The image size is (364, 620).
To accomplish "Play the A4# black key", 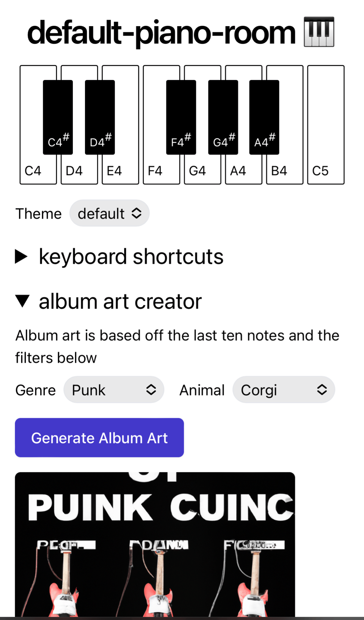I will click(264, 117).
